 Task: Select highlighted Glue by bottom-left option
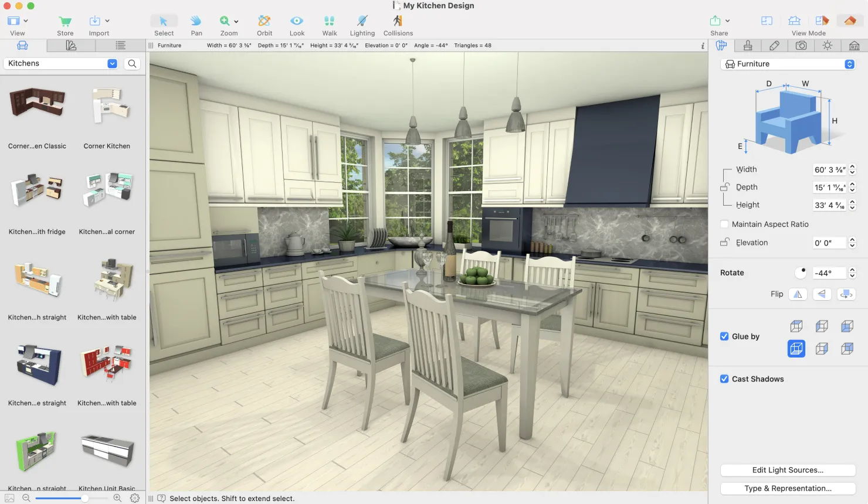(x=796, y=349)
